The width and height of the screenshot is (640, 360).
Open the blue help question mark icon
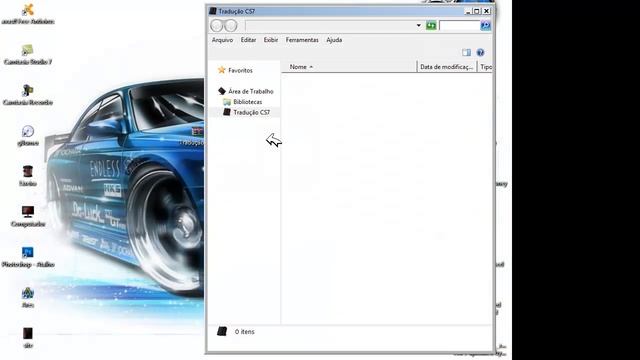480,52
